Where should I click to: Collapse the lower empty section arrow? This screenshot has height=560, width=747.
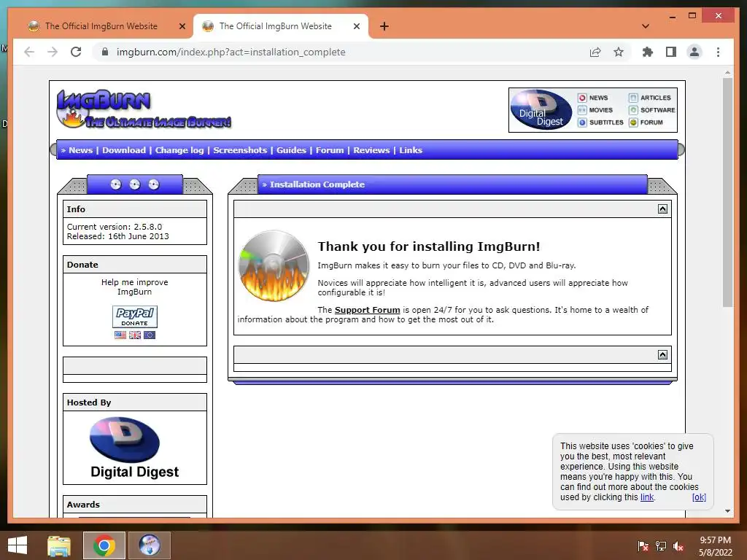[x=662, y=355]
